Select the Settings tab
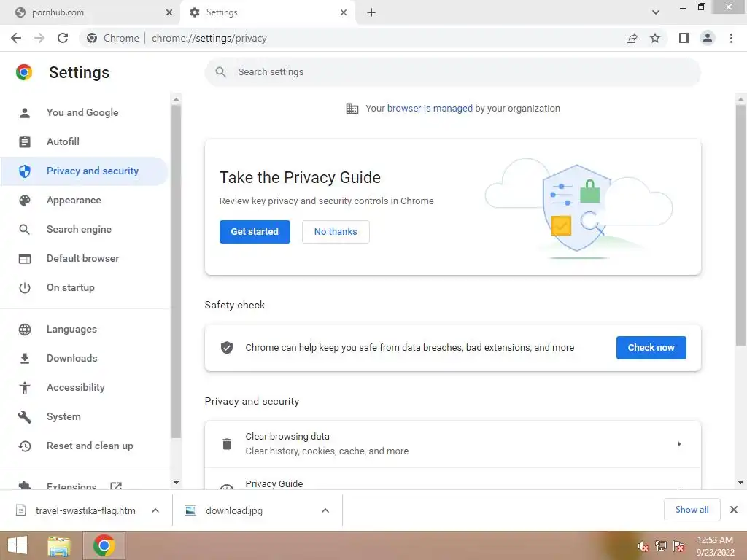This screenshot has height=560, width=747. [x=268, y=12]
